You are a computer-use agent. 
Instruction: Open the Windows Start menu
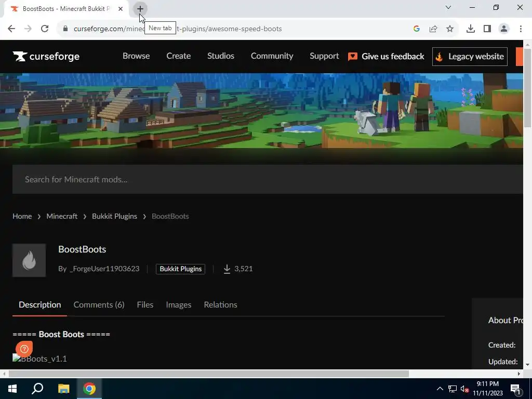coord(12,389)
